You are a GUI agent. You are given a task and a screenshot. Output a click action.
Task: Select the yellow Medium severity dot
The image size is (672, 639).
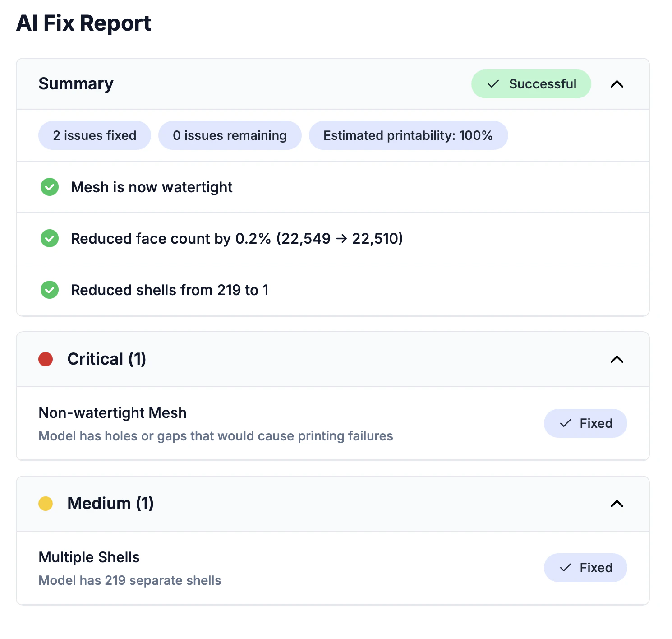pyautogui.click(x=46, y=503)
